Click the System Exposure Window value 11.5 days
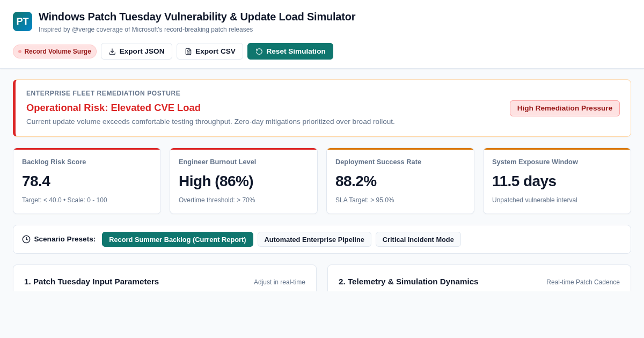This screenshot has height=338, width=644. 524,181
